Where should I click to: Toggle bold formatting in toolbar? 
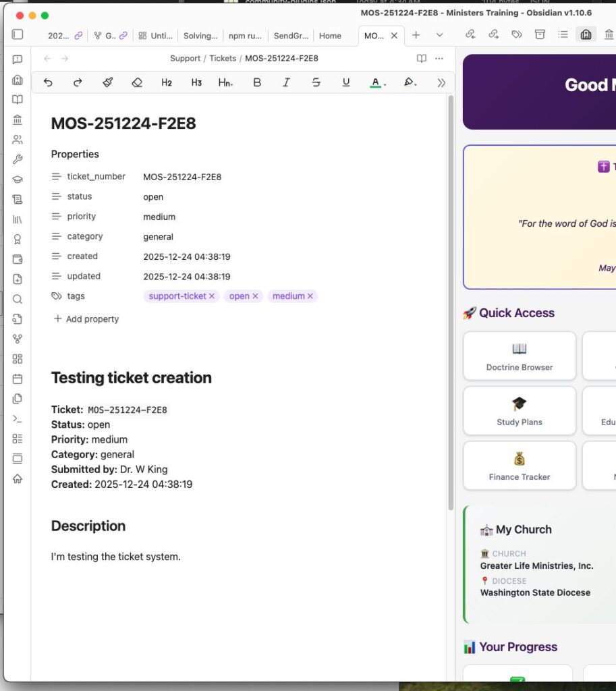pos(256,82)
